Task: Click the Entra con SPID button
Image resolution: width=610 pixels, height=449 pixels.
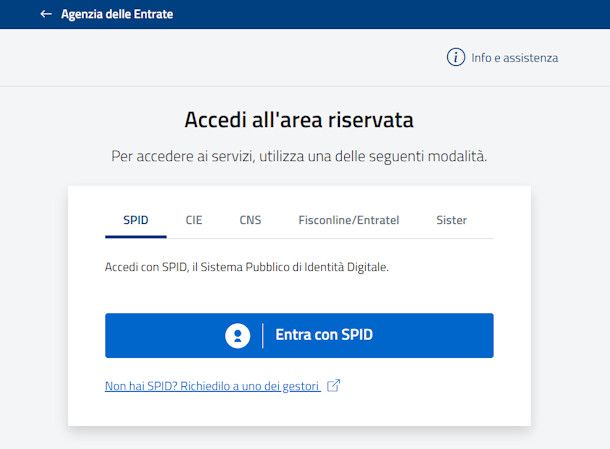Action: click(299, 335)
